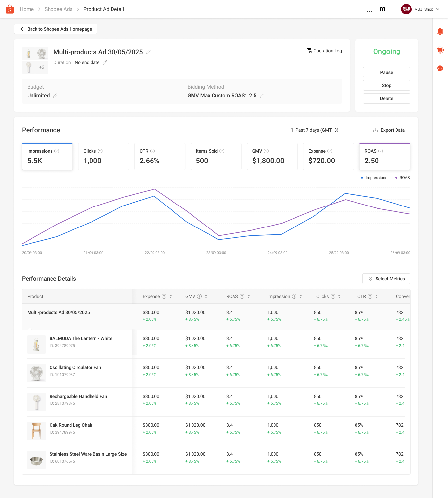Toggle the Impressions metric card
This screenshot has width=448, height=498.
pos(47,157)
